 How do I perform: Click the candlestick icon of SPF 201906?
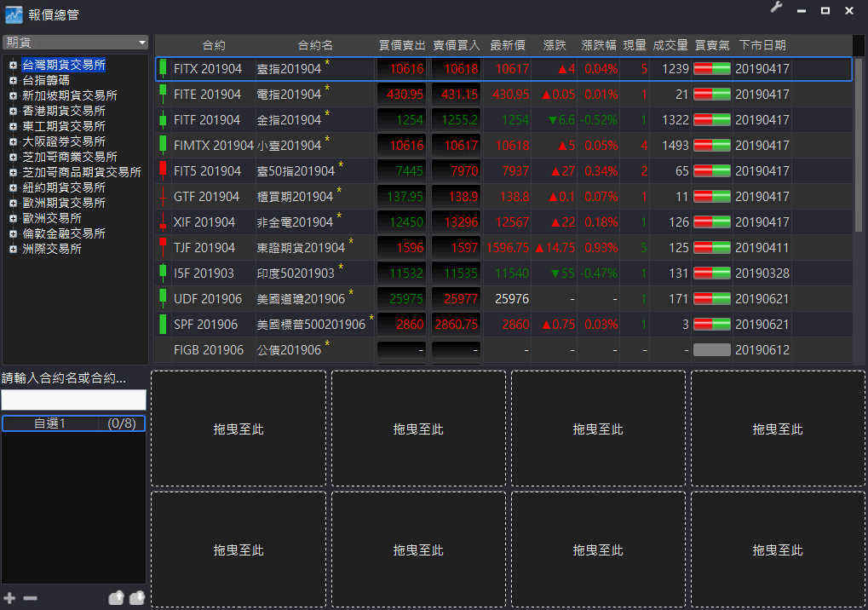pos(163,324)
